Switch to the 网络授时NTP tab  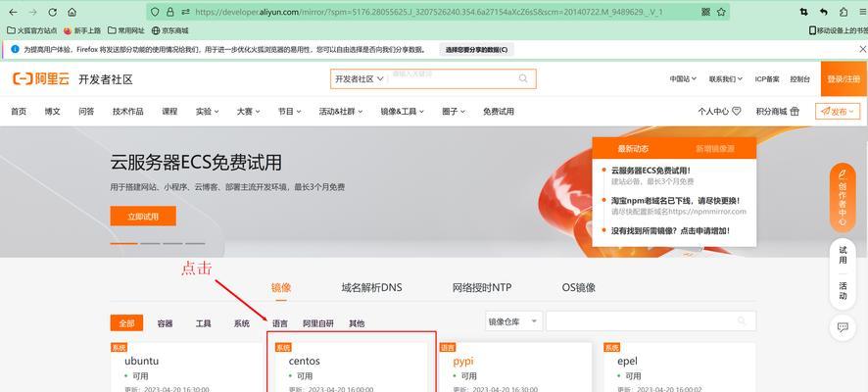pos(482,287)
